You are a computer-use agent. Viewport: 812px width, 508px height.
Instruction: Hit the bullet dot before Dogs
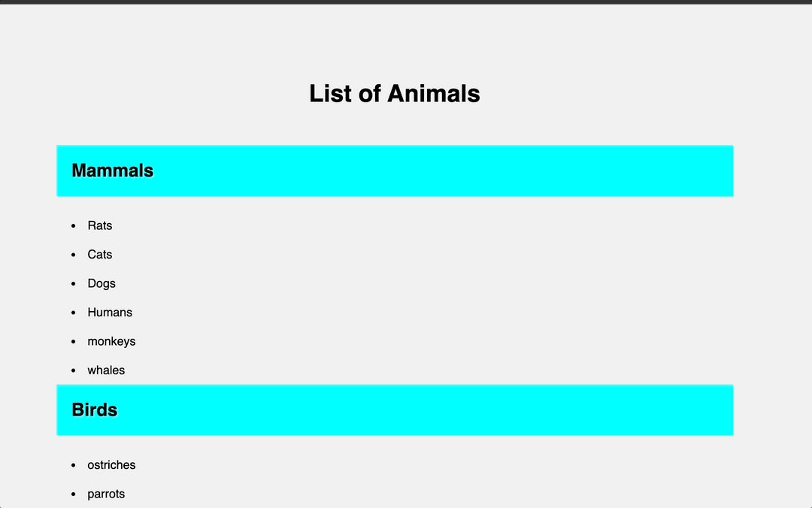pyautogui.click(x=73, y=283)
